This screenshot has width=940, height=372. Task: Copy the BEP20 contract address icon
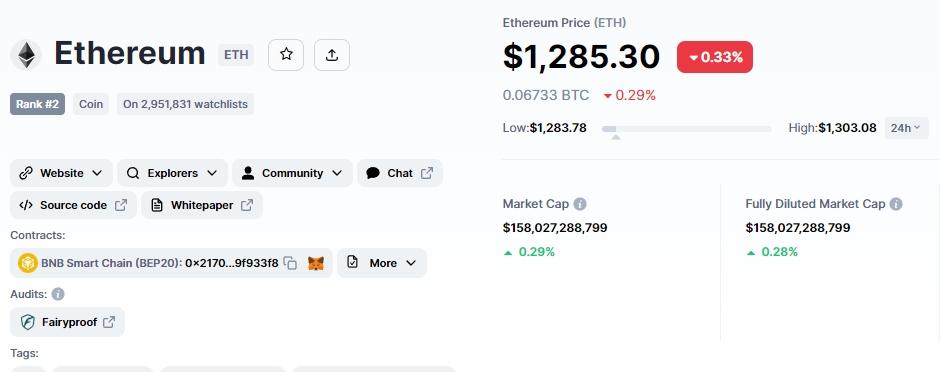290,263
